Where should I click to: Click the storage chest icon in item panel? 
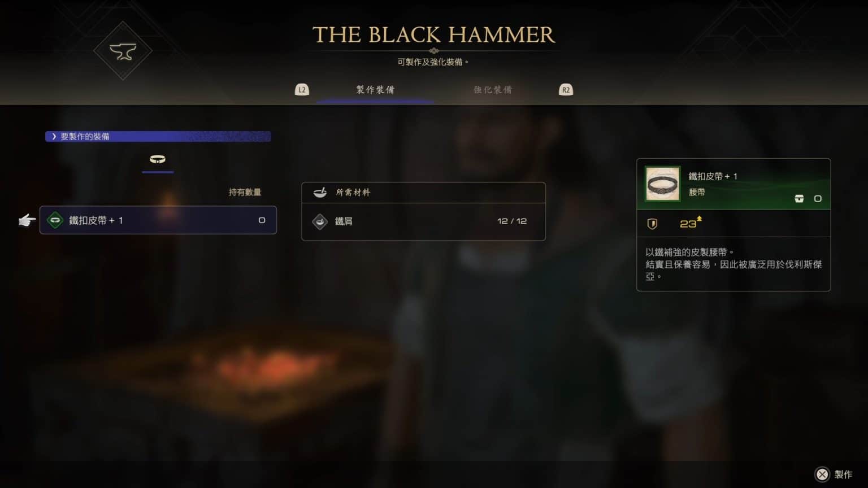[x=799, y=198]
